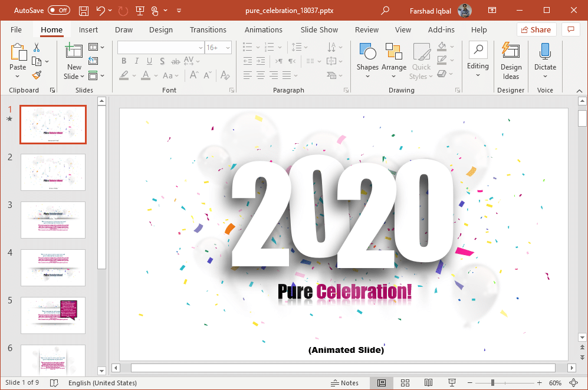Viewport: 588px width, 390px height.
Task: Click the zoom slider handle
Action: click(492, 383)
